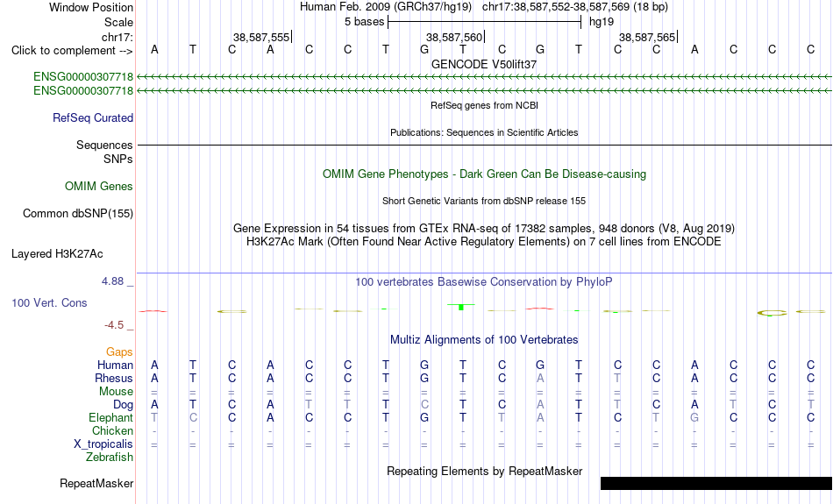
Task: Click the Zebrafish species label
Action: pyautogui.click(x=110, y=458)
